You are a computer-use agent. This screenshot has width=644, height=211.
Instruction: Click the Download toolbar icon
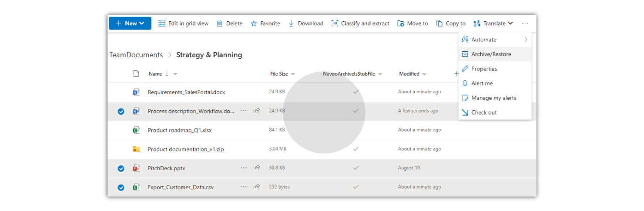point(291,23)
